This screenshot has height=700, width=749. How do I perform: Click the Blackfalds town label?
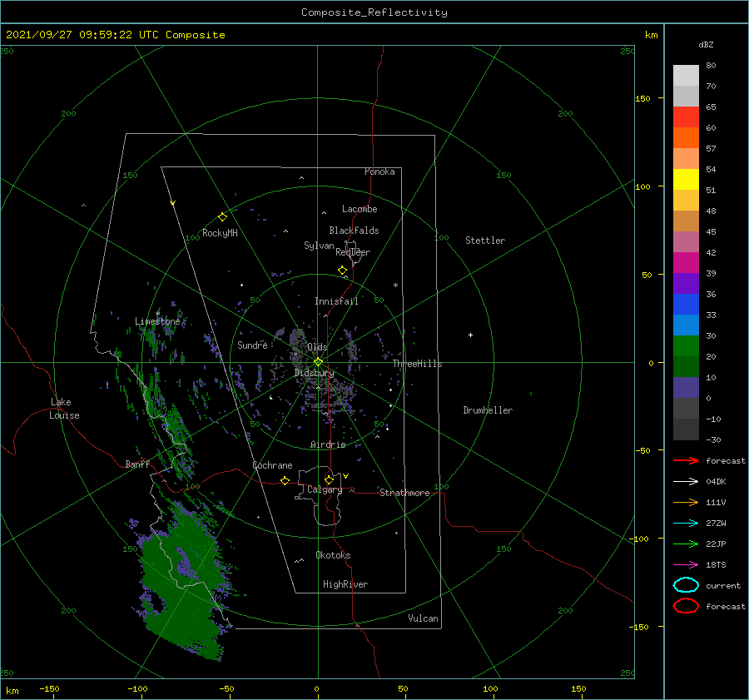(x=354, y=231)
